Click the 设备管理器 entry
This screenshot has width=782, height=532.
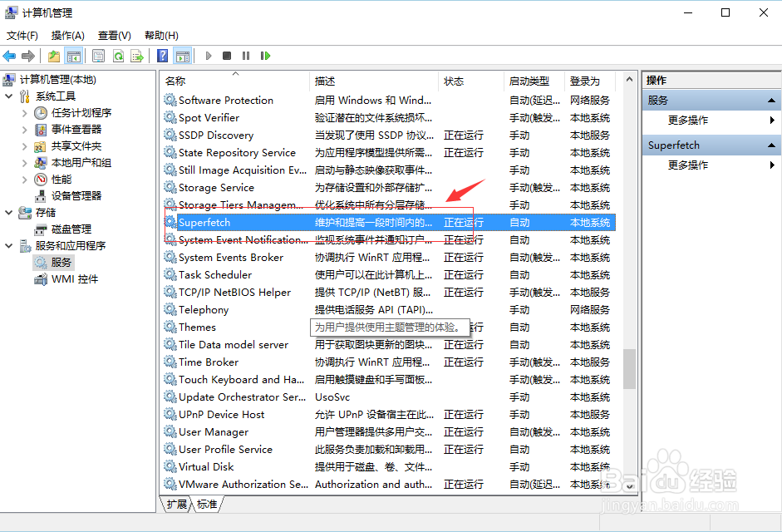click(x=76, y=195)
